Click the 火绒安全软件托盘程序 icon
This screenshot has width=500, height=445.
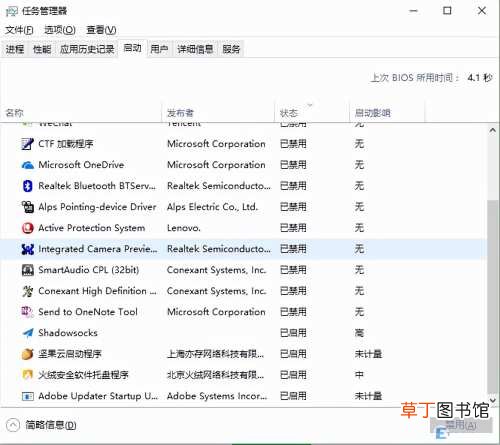[27, 375]
